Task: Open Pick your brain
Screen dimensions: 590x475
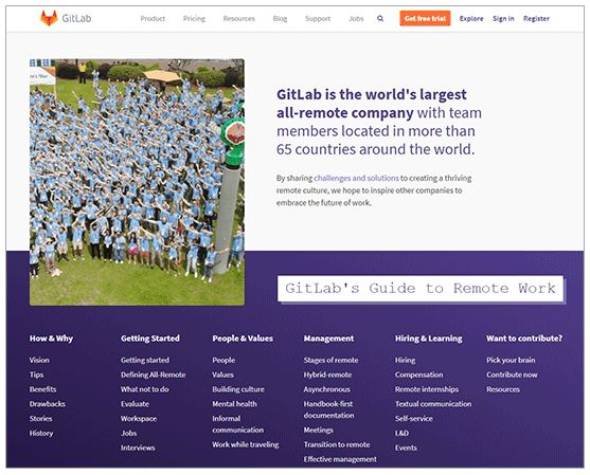Action: coord(511,360)
